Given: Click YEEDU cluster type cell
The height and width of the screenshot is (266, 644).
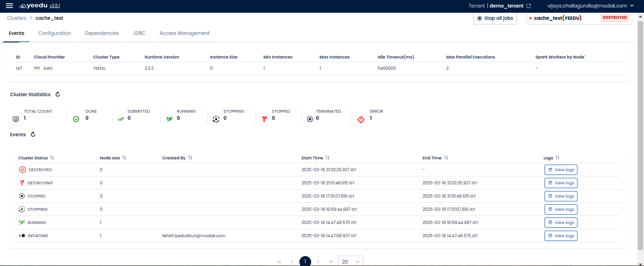Looking at the screenshot, I should click(99, 68).
